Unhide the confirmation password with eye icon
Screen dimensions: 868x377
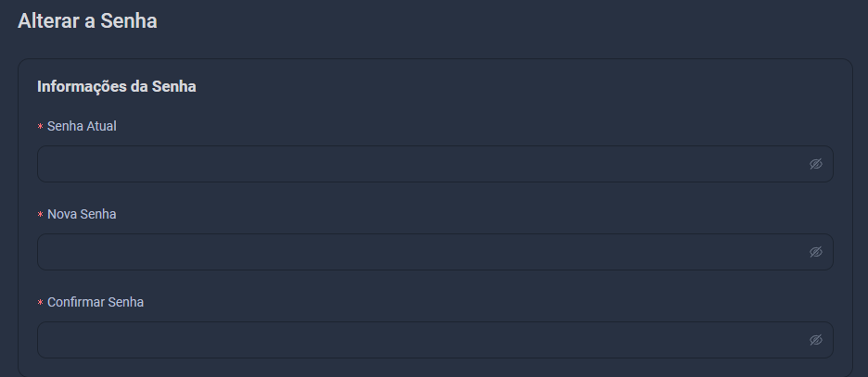coord(815,340)
